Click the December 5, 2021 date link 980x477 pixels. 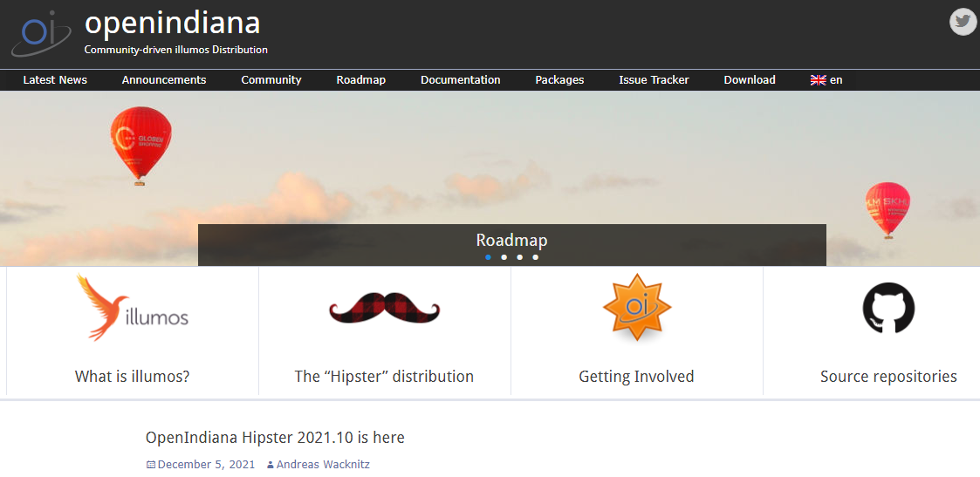(206, 465)
